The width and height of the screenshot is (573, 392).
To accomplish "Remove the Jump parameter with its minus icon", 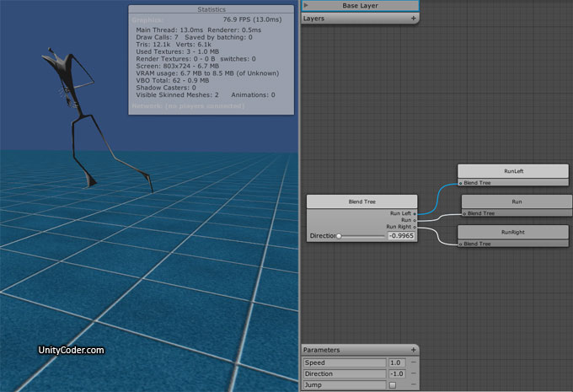I will 413,384.
